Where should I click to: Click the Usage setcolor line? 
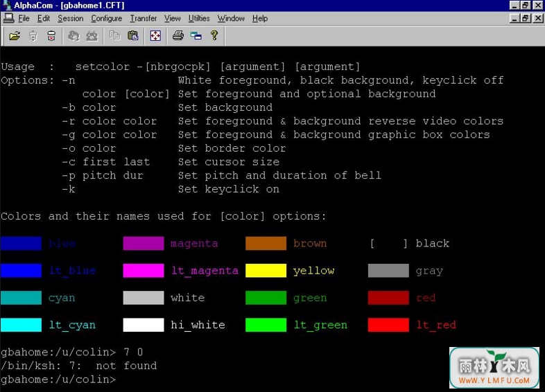180,66
